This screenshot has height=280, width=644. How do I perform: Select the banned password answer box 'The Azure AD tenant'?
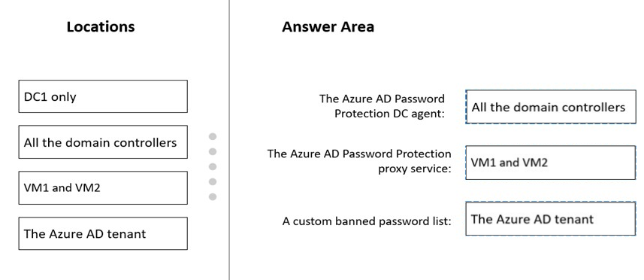click(x=551, y=218)
